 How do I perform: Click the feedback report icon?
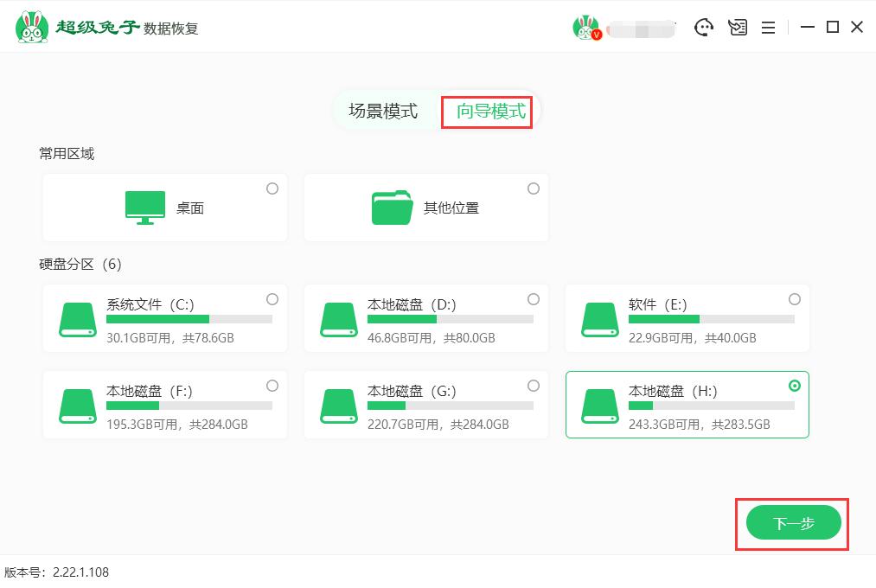point(737,27)
